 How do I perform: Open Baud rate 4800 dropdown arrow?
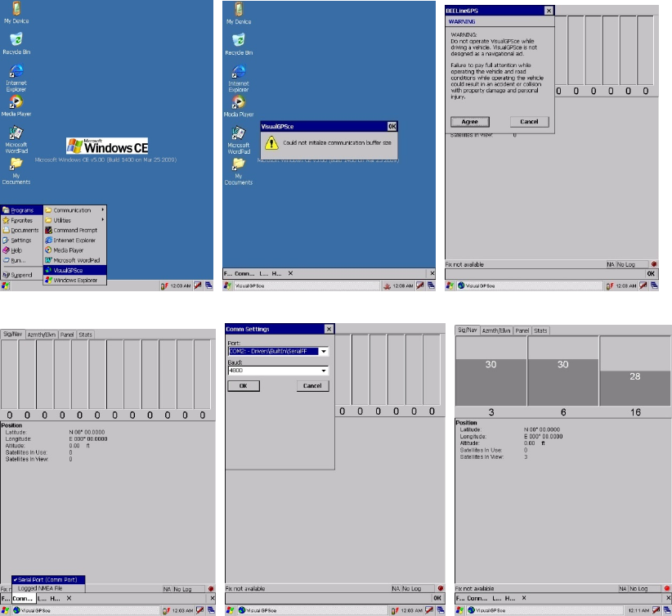324,371
